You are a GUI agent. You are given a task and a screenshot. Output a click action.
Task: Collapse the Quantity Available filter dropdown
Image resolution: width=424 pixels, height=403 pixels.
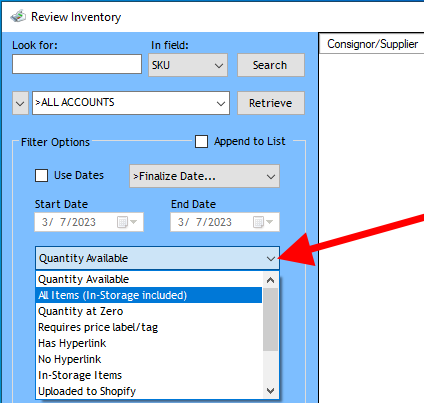157,258
